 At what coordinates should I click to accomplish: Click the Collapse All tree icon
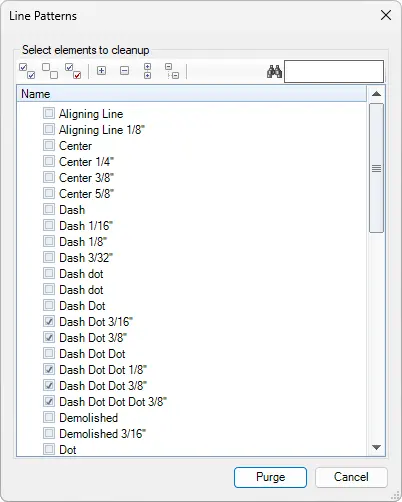click(172, 71)
